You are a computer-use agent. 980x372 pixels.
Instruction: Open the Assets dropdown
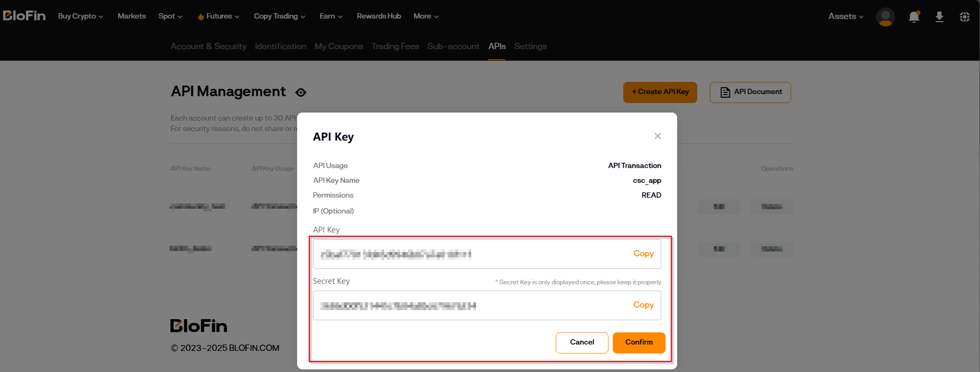pos(845,16)
